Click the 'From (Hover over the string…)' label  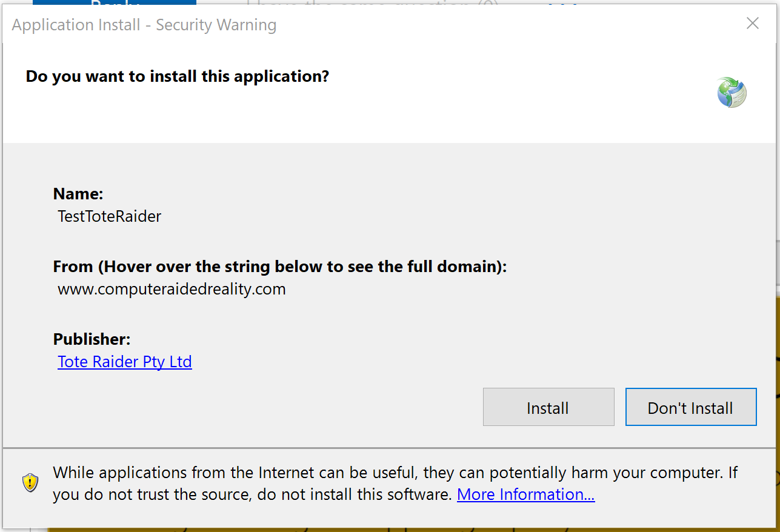click(x=280, y=267)
